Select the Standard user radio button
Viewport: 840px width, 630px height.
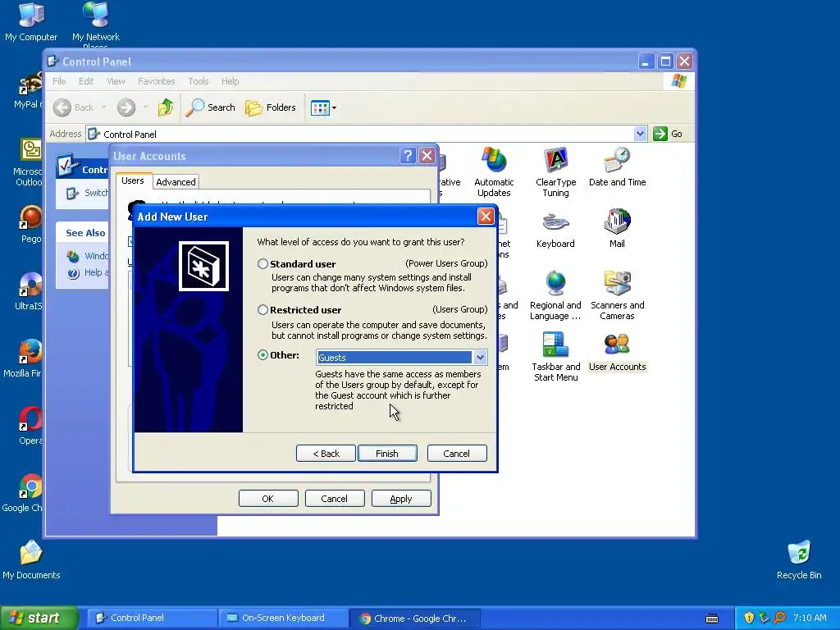[262, 264]
